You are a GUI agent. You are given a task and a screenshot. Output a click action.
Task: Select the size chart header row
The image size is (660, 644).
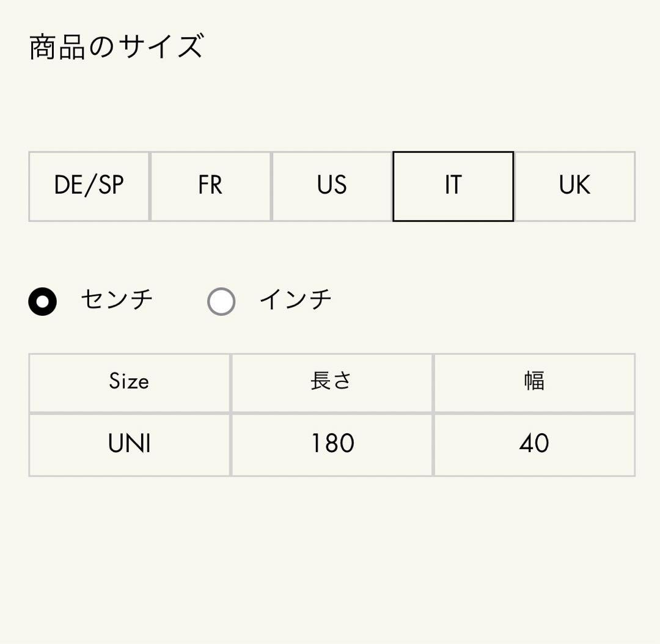tap(332, 382)
